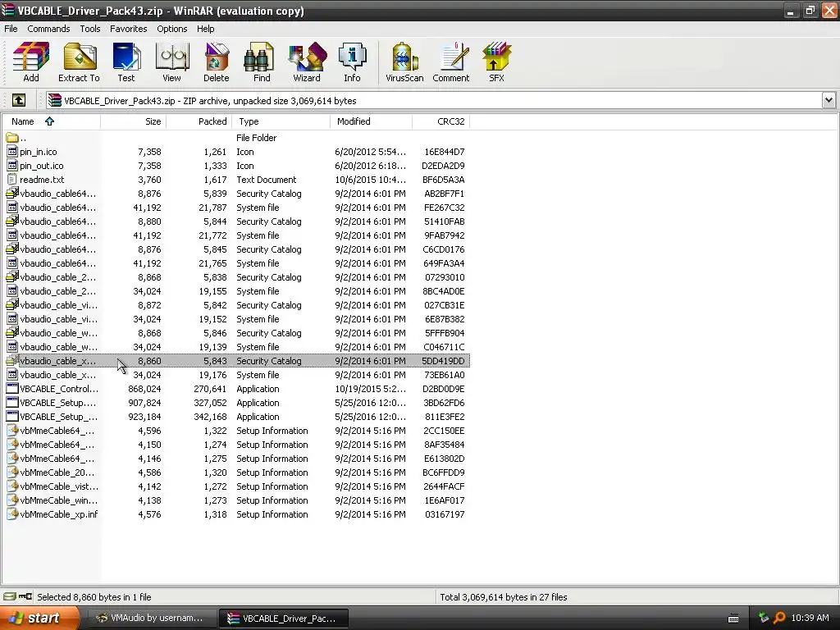Launch the Wizard toolbar icon
Viewport: 840px width, 630px height.
[307, 62]
